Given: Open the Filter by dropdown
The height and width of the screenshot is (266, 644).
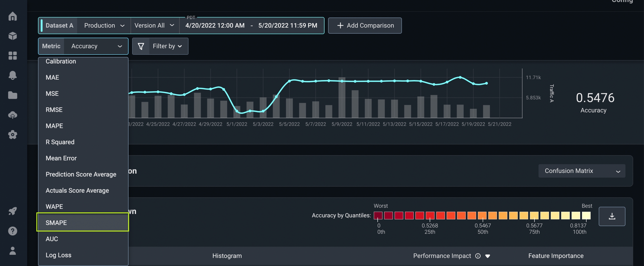Looking at the screenshot, I should coord(167,46).
